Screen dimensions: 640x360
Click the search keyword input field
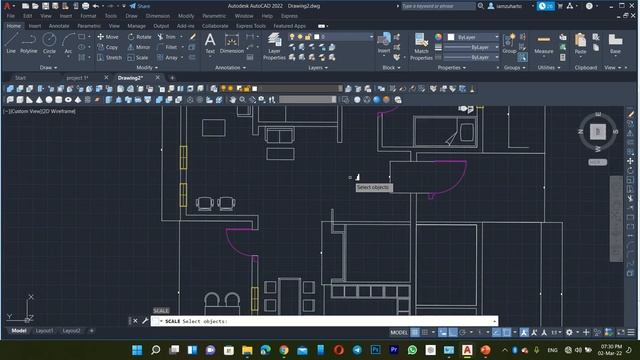pyautogui.click(x=438, y=6)
